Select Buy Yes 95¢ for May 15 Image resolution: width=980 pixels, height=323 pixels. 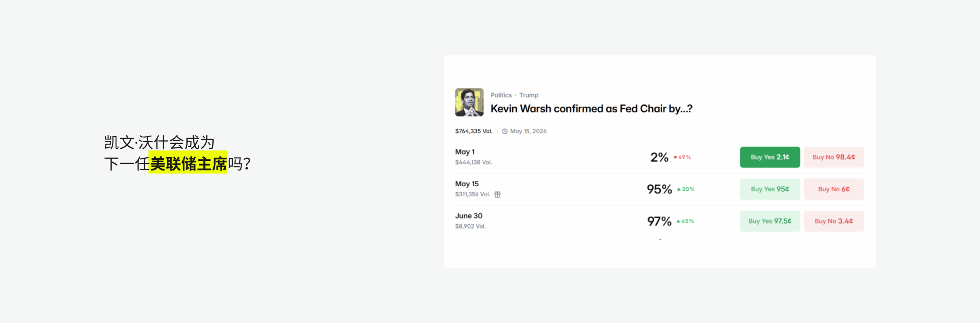point(769,189)
